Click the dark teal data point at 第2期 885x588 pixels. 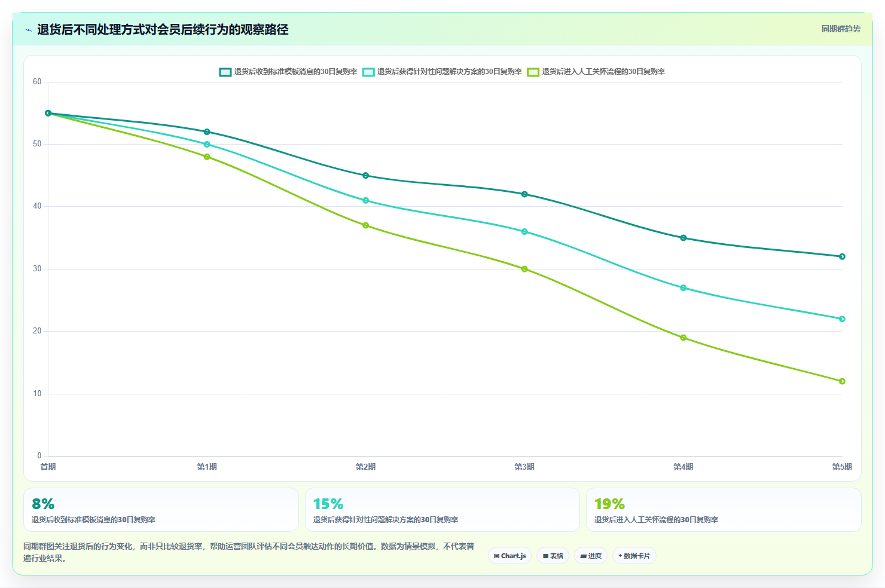click(x=366, y=176)
